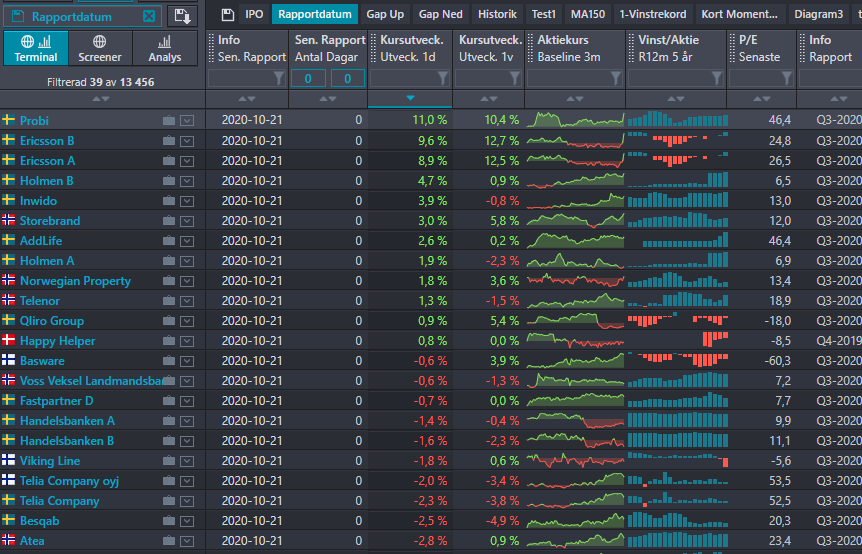The height and width of the screenshot is (554, 862).
Task: Open the Historik tab
Action: pos(497,14)
